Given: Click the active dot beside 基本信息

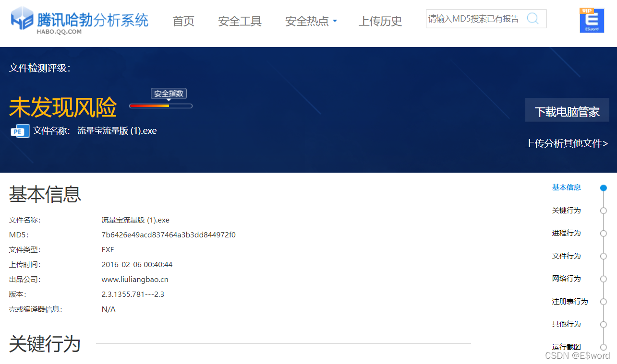Looking at the screenshot, I should [x=604, y=188].
